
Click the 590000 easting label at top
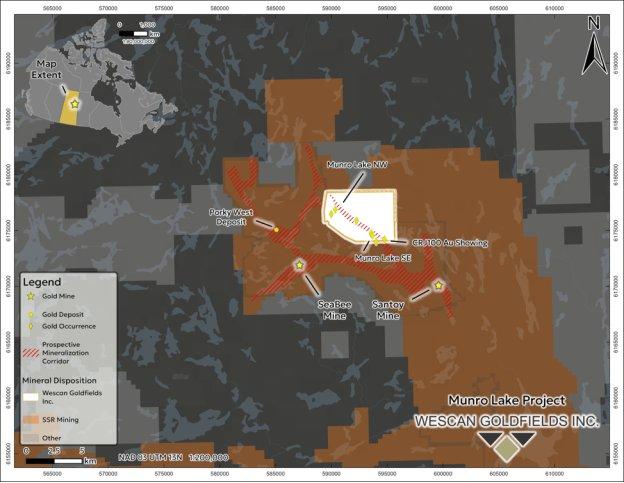[331, 8]
